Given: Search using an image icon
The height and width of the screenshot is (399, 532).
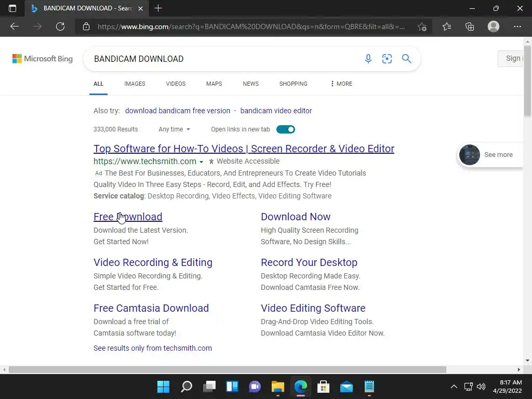Looking at the screenshot, I should (x=387, y=59).
